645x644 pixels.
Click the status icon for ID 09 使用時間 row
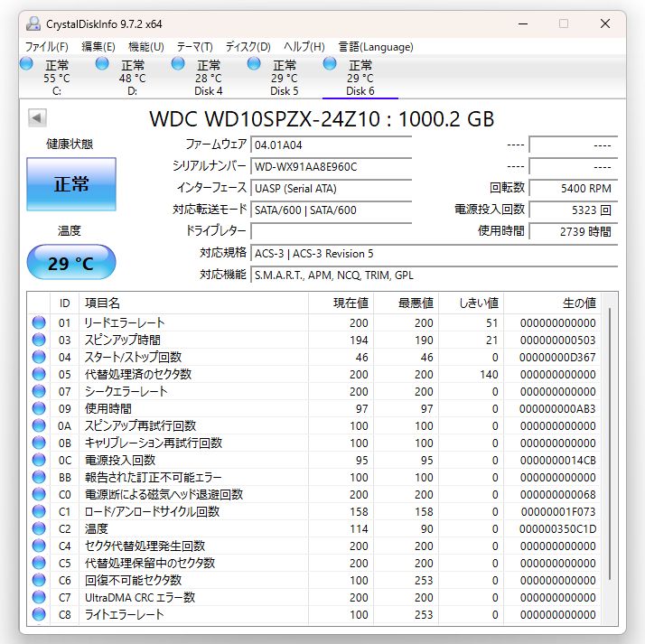pyautogui.click(x=39, y=408)
